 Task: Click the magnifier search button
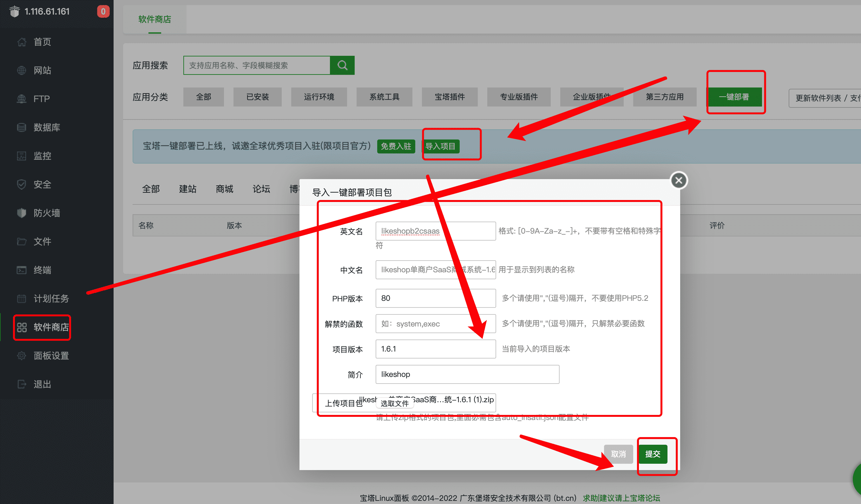(x=342, y=65)
